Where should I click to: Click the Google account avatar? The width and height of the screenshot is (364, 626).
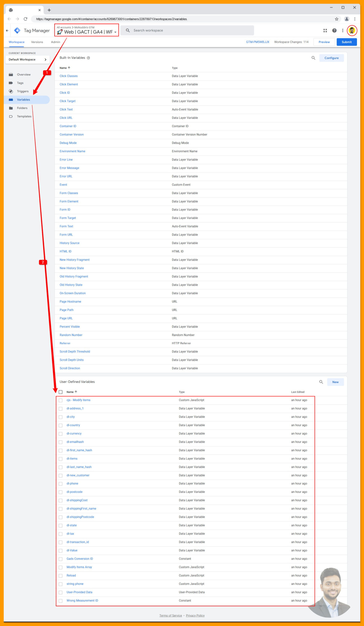point(352,31)
